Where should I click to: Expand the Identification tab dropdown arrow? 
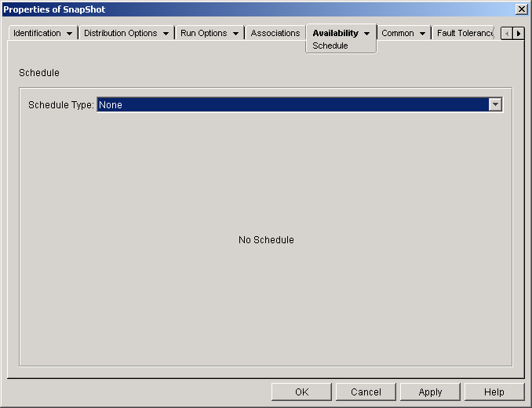tap(69, 34)
